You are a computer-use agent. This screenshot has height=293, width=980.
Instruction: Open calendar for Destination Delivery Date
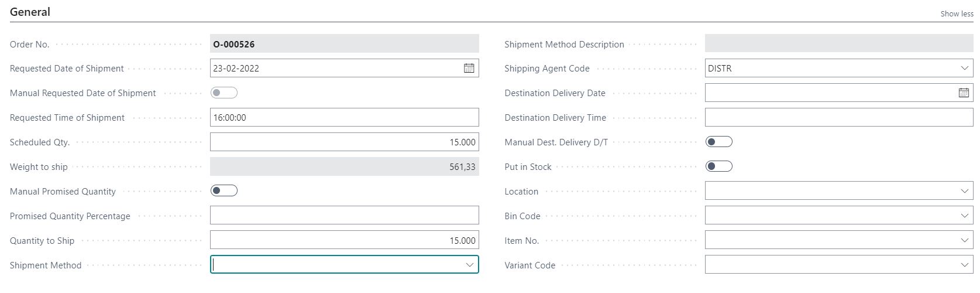(x=964, y=93)
